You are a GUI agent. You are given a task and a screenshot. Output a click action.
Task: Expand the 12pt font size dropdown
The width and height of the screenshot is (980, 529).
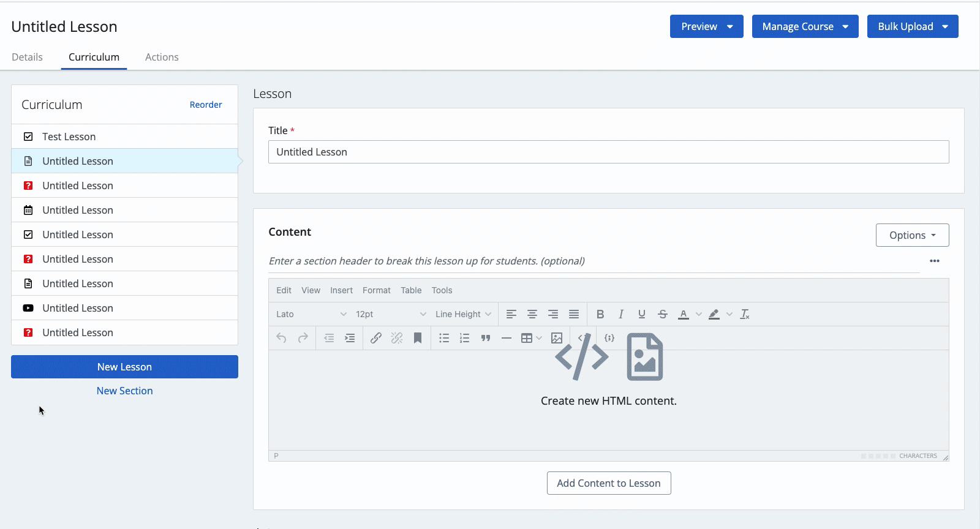(x=390, y=314)
